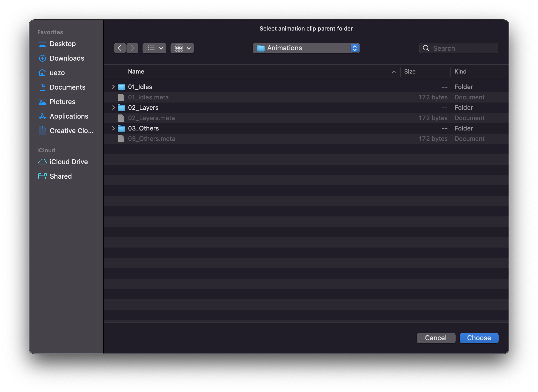Click the Choose button

[x=479, y=338]
